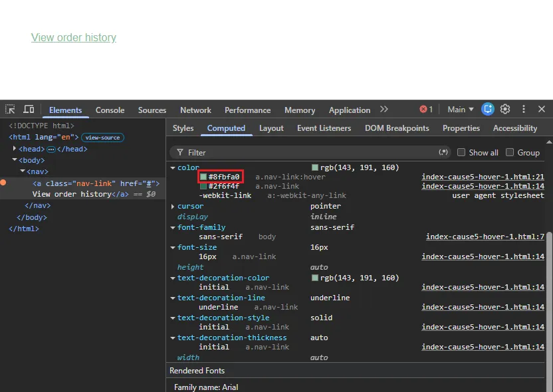The width and height of the screenshot is (553, 392).
Task: Click the view-source badge
Action: (x=102, y=138)
